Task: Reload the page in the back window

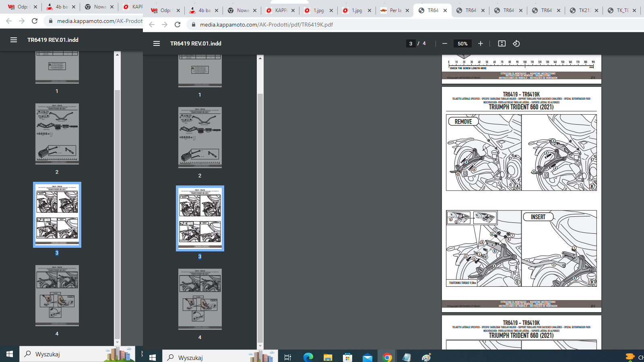Action: pyautogui.click(x=35, y=21)
